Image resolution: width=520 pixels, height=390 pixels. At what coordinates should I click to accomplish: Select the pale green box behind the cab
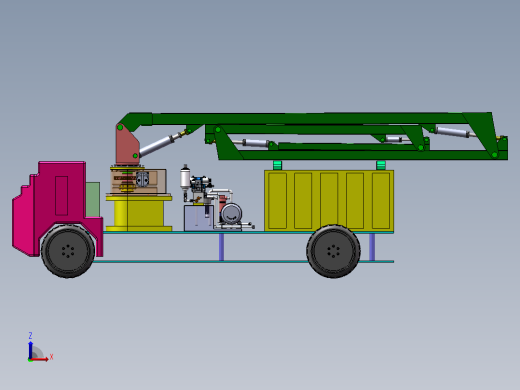click(x=93, y=199)
